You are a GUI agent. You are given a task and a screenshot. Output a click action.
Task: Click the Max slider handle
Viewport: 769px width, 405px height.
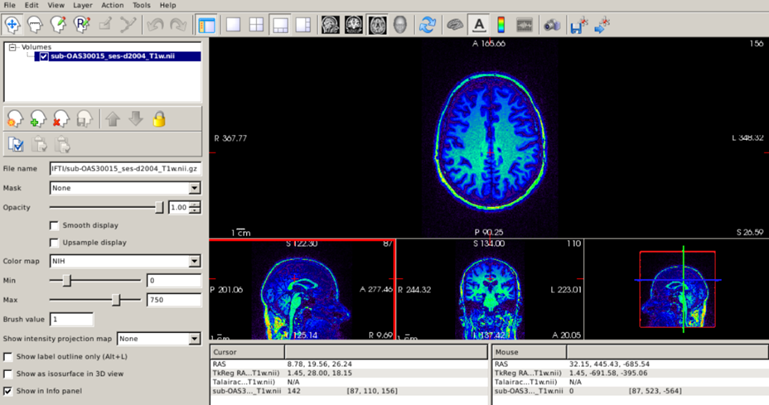116,300
